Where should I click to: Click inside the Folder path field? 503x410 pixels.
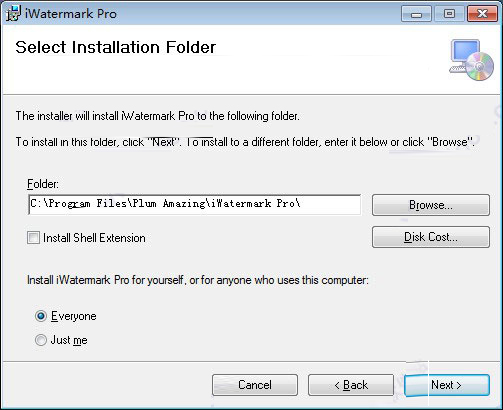(x=195, y=204)
